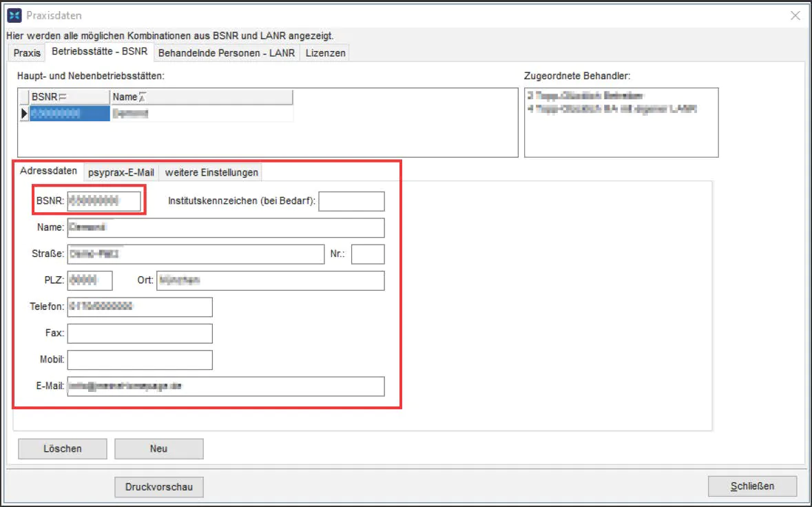The image size is (812, 507).
Task: Click the row selector arrow in BSNR table
Action: coord(24,114)
